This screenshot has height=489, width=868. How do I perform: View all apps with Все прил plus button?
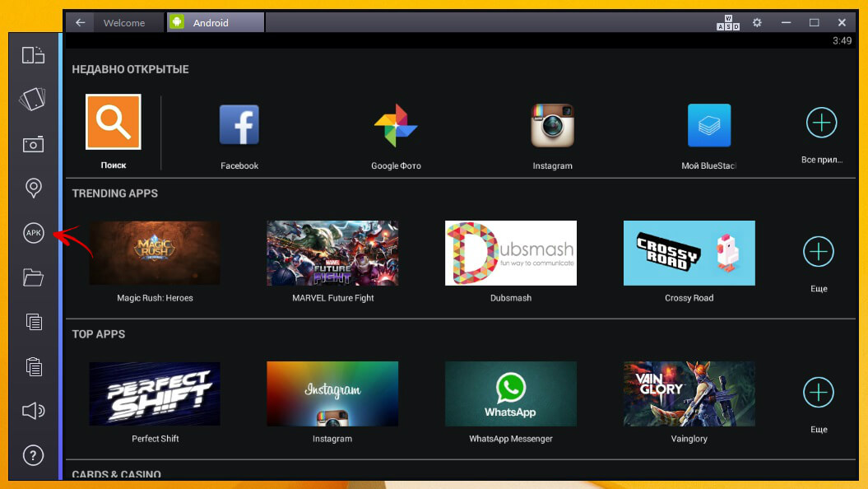(820, 122)
